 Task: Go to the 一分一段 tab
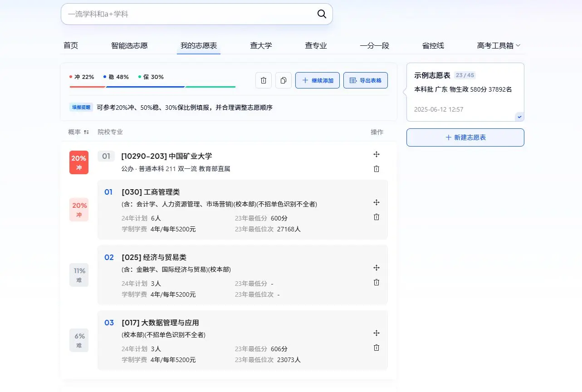click(x=374, y=45)
